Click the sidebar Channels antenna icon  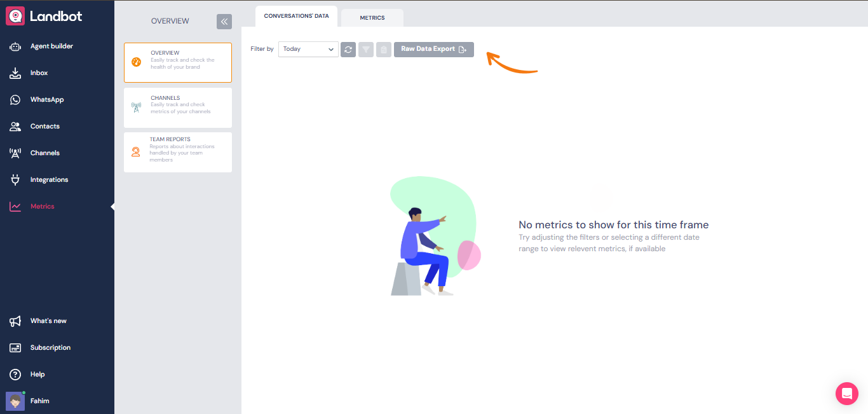[15, 153]
